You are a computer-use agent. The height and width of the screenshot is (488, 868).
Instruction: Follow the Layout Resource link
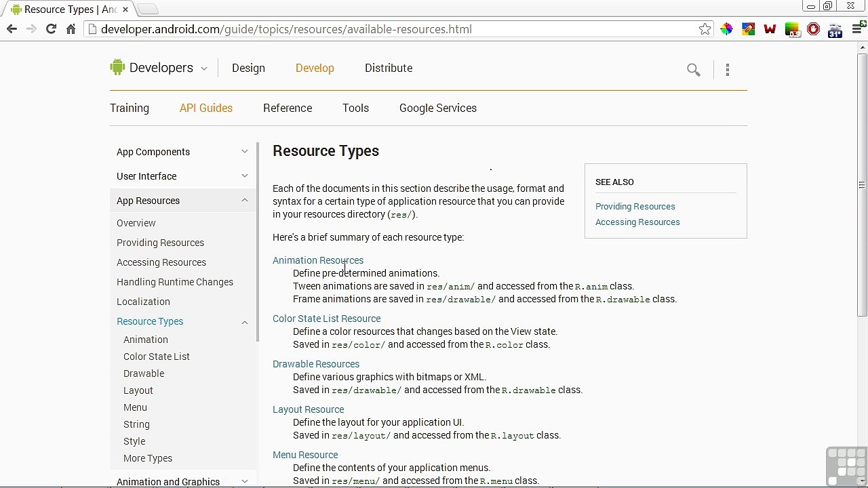308,409
